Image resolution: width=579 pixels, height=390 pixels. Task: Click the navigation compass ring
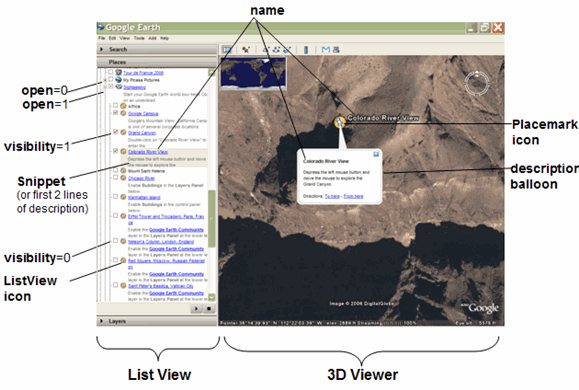point(477,83)
